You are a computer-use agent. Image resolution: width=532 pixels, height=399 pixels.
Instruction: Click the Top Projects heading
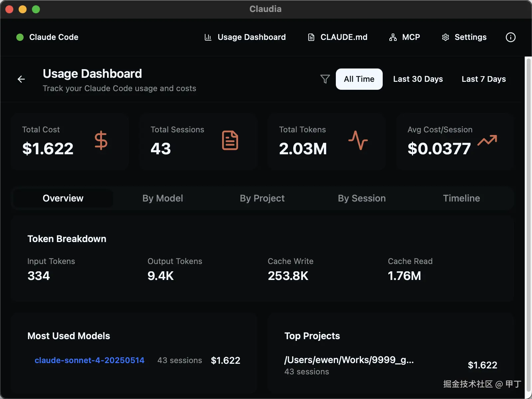point(312,336)
